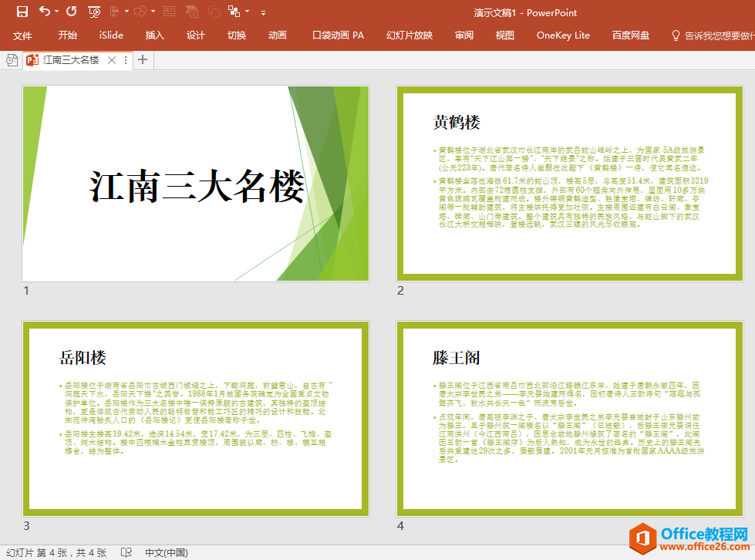This screenshot has width=755, height=560.
Task: Click the PowerPoint file icon in document tab
Action: click(32, 59)
